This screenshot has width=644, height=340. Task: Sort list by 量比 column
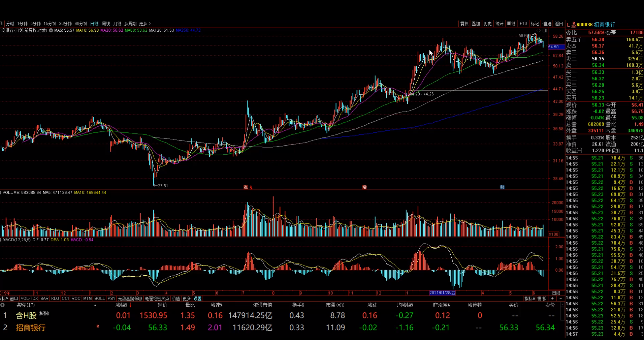tap(190, 305)
